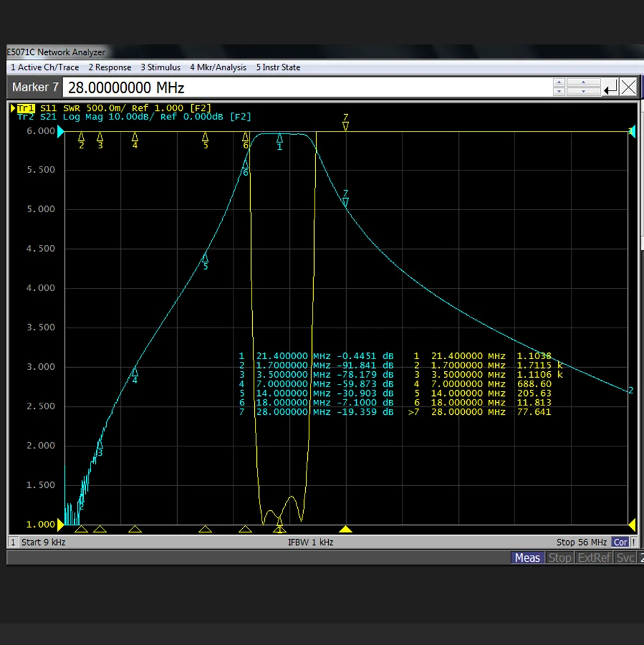This screenshot has height=645, width=644.
Task: Click the marker 5 triangle on the bottom axis
Action: point(205,529)
